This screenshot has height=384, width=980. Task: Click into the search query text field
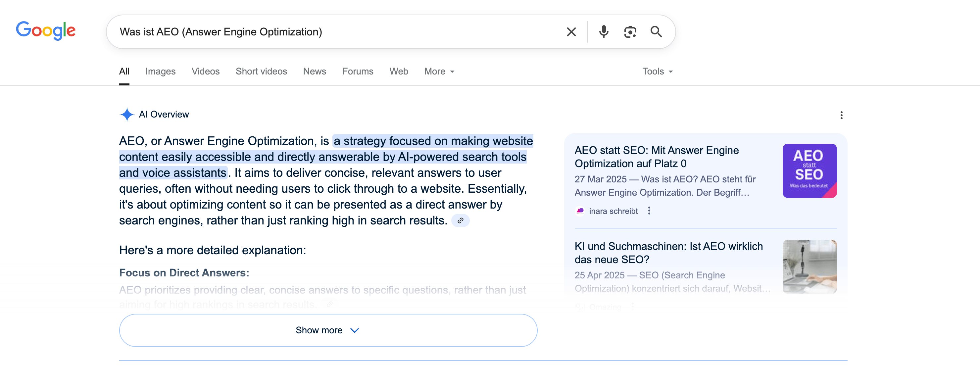click(x=335, y=32)
